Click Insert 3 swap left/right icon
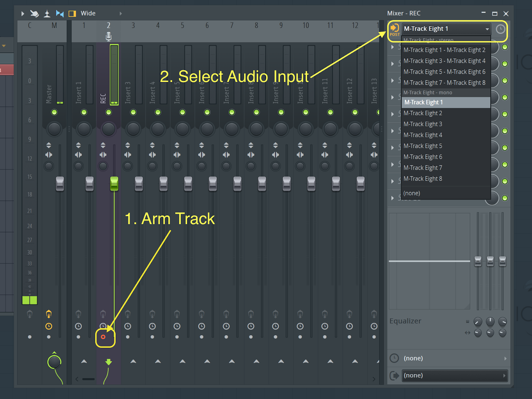Screen dimensions: 532x399 point(128,155)
